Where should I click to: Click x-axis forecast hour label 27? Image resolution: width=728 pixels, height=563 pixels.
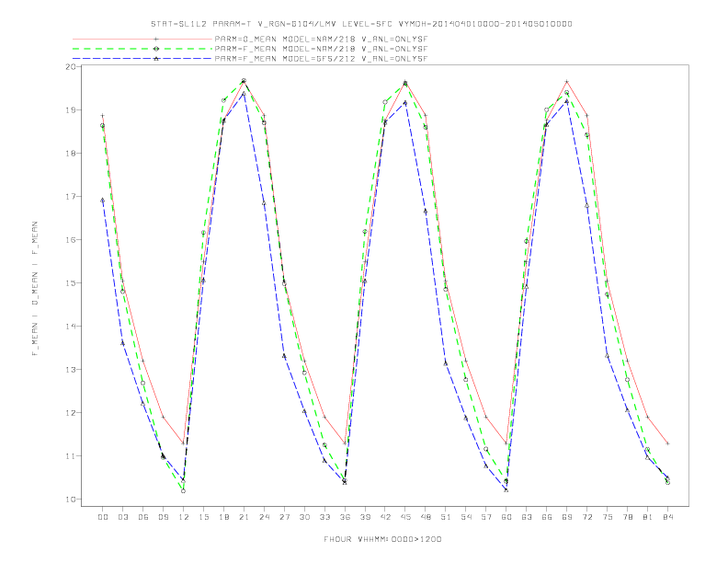point(284,517)
